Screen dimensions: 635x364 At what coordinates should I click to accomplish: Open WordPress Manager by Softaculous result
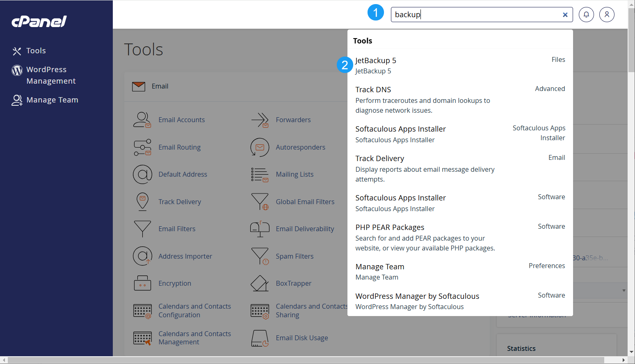(460, 301)
